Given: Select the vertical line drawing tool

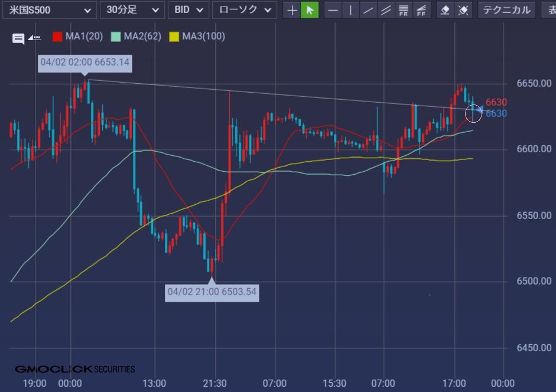Looking at the screenshot, I should point(351,10).
